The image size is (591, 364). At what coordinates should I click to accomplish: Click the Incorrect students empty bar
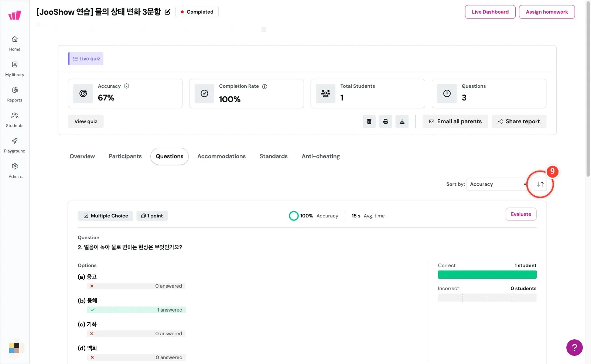tap(487, 298)
